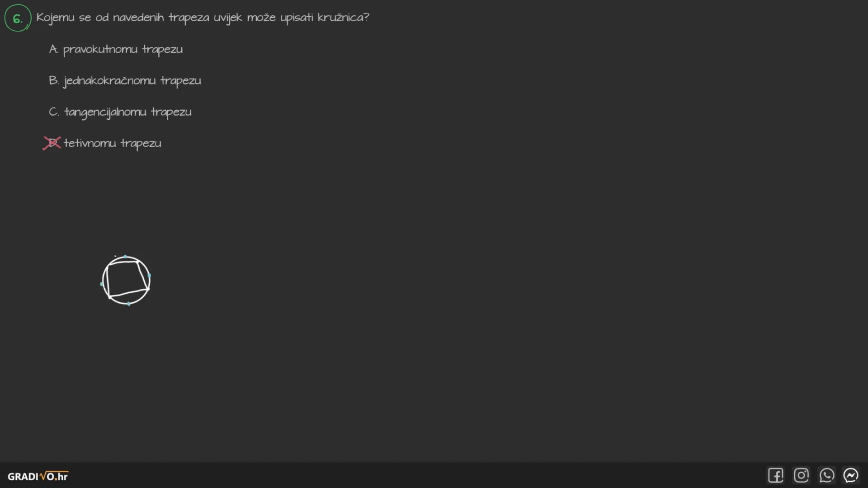Click the WhatsApp icon in footer
Screen dimensions: 868x488
point(826,475)
